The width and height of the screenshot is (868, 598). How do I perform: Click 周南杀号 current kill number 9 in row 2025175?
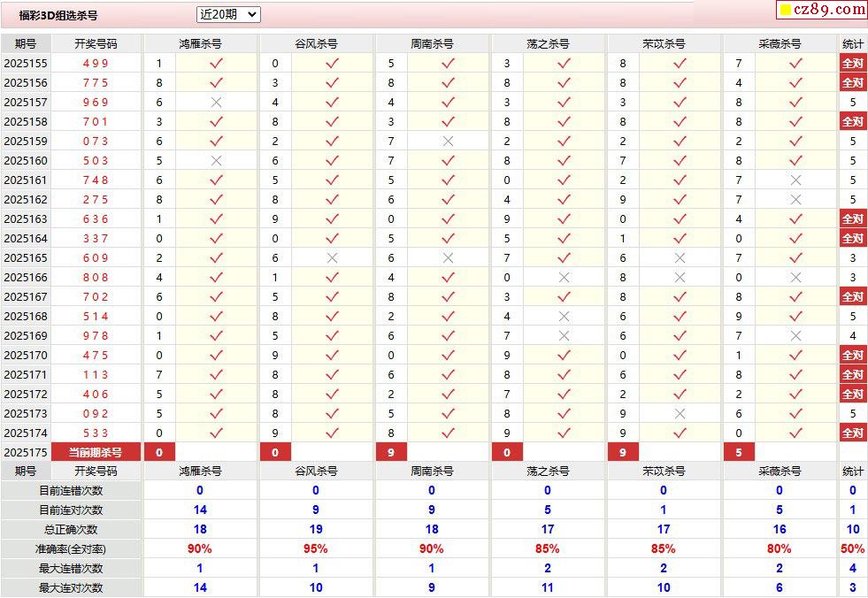(391, 452)
